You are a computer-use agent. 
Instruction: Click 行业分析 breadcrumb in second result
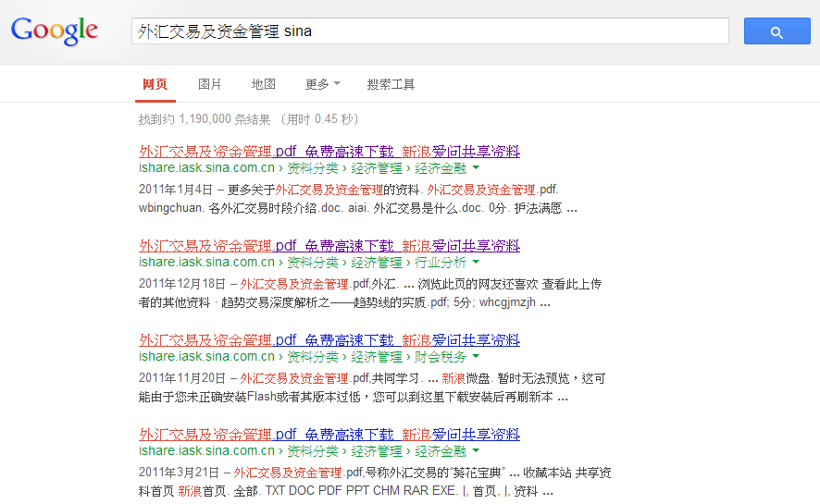[441, 263]
